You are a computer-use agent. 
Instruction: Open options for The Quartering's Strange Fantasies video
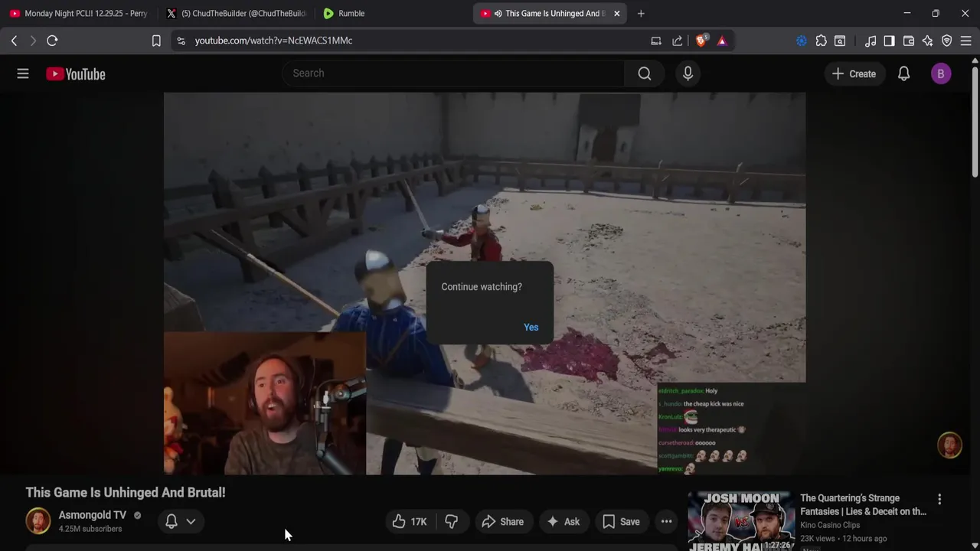[x=939, y=499]
